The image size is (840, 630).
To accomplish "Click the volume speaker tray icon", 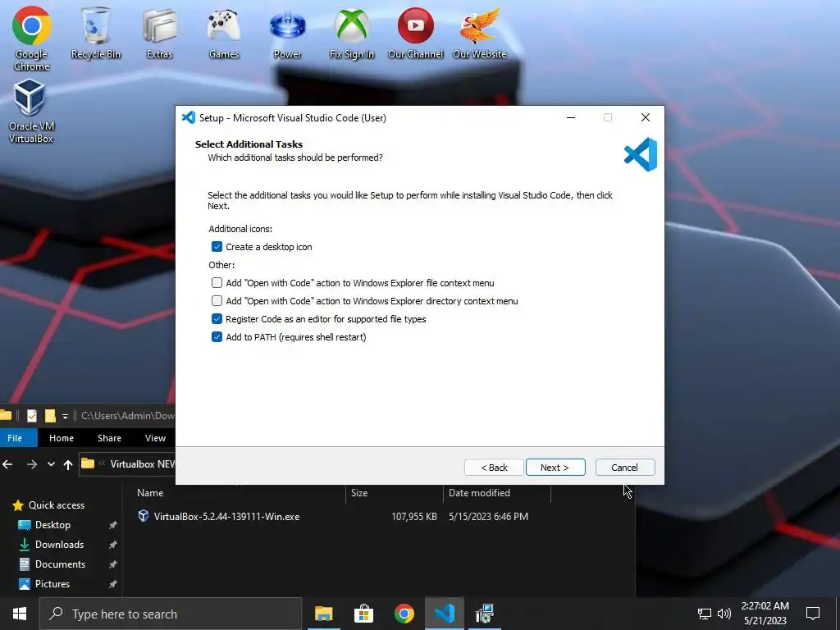I will [x=724, y=614].
